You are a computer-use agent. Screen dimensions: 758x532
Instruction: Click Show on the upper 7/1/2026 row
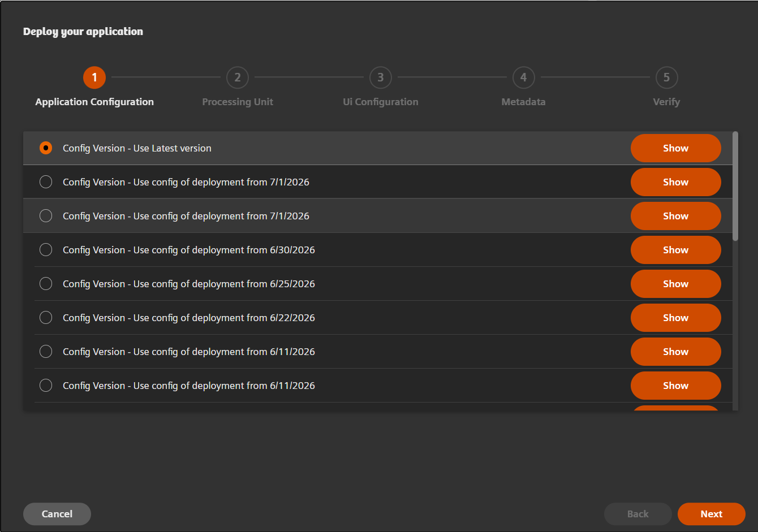pos(675,182)
